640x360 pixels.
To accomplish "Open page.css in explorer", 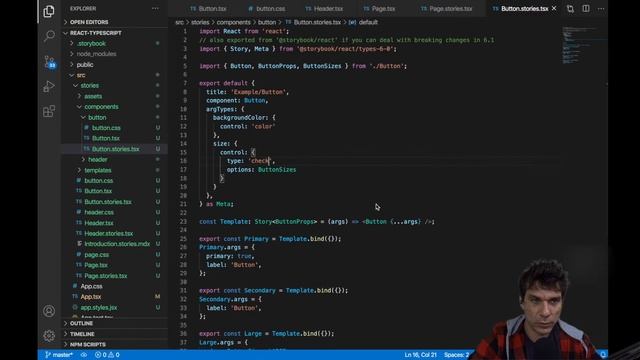I will pos(96,254).
